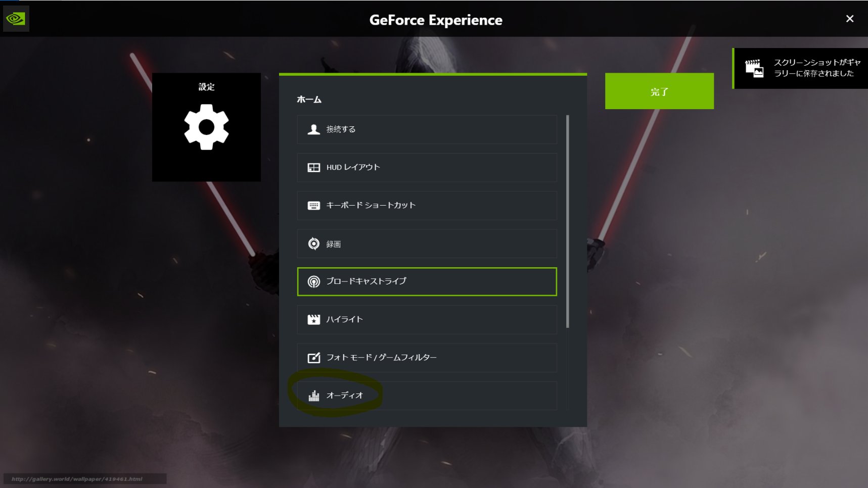Click the GeForce Experience title text
This screenshot has width=868, height=488.
coord(436,20)
